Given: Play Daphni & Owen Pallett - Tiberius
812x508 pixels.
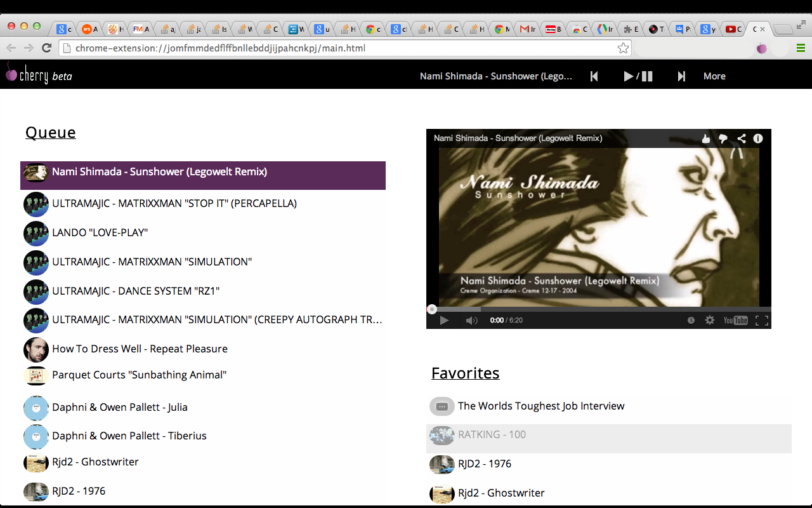Looking at the screenshot, I should (203, 436).
